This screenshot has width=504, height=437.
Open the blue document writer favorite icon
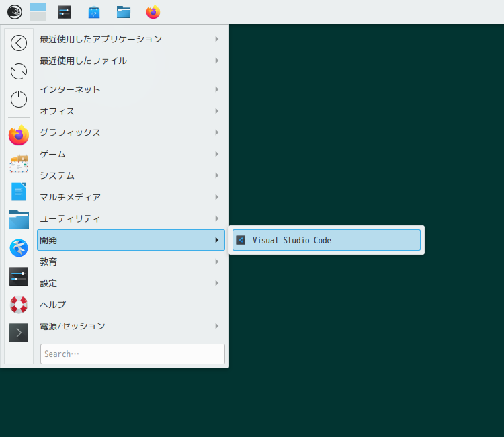coord(19,192)
